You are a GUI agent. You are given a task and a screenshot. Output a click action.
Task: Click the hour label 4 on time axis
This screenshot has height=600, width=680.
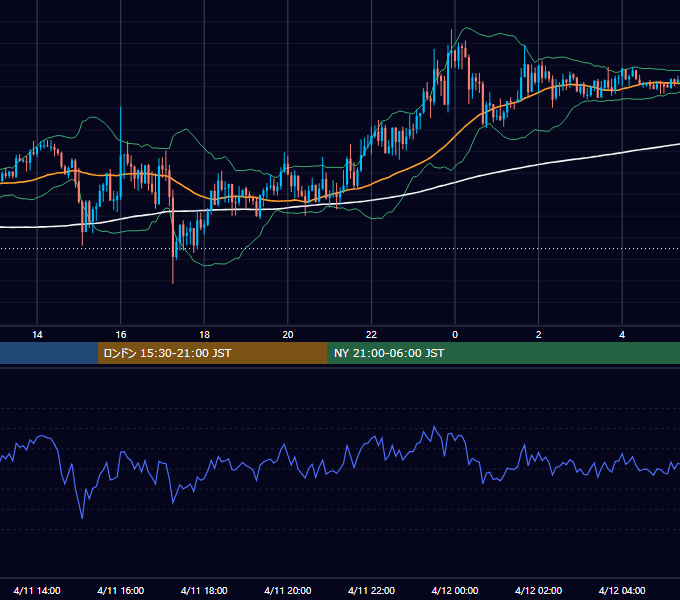622,335
